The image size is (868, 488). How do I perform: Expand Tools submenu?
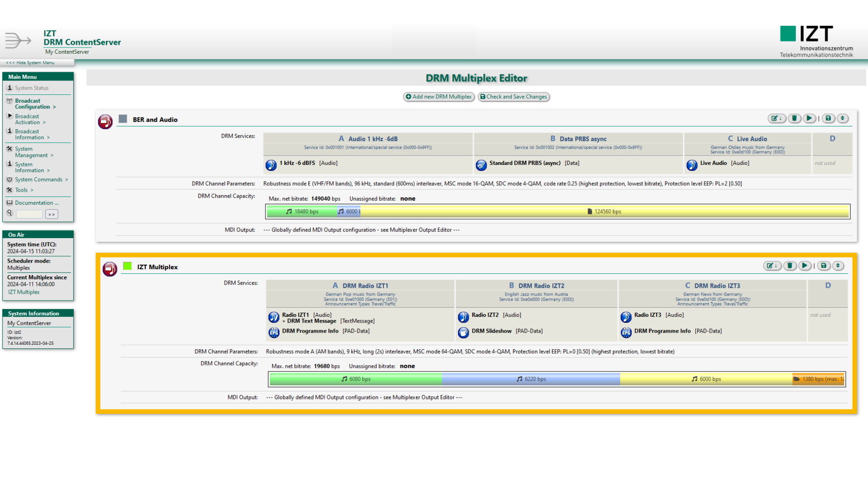pos(22,190)
